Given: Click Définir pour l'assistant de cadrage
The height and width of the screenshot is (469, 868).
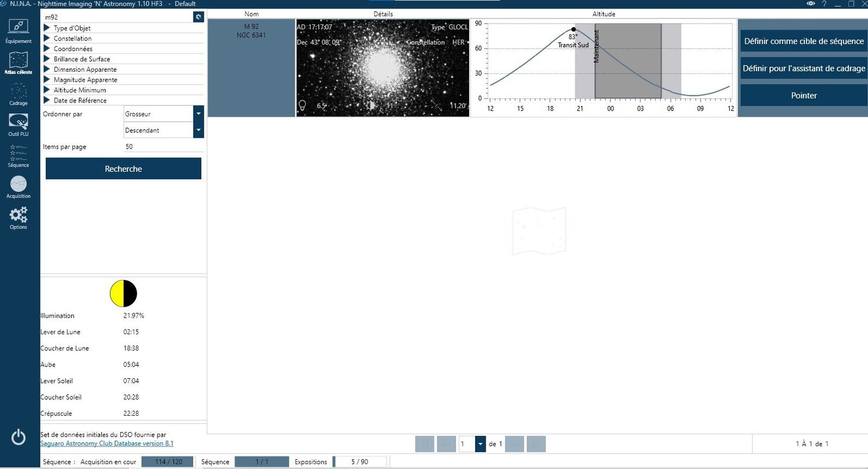Looking at the screenshot, I should click(804, 68).
